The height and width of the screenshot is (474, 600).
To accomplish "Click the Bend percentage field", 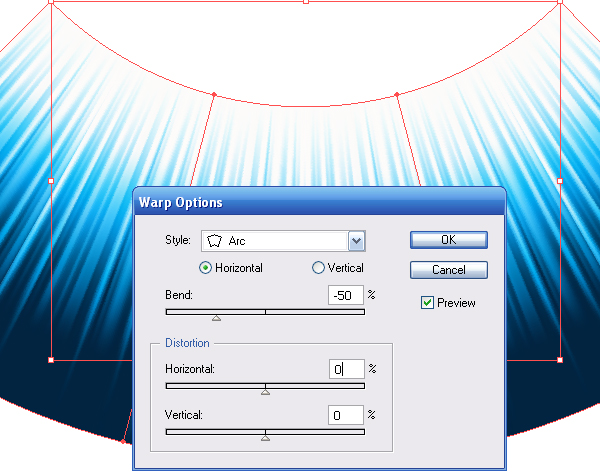I will coord(346,295).
